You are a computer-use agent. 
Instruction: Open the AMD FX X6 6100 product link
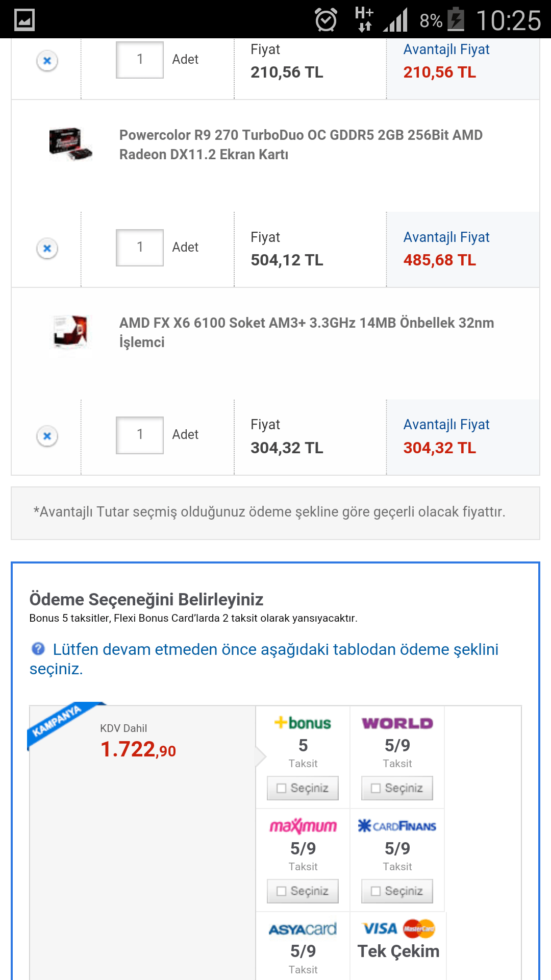[x=306, y=332]
